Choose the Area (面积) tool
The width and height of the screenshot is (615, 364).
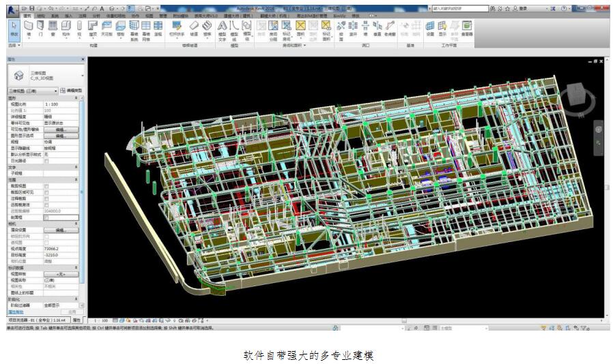pos(300,29)
